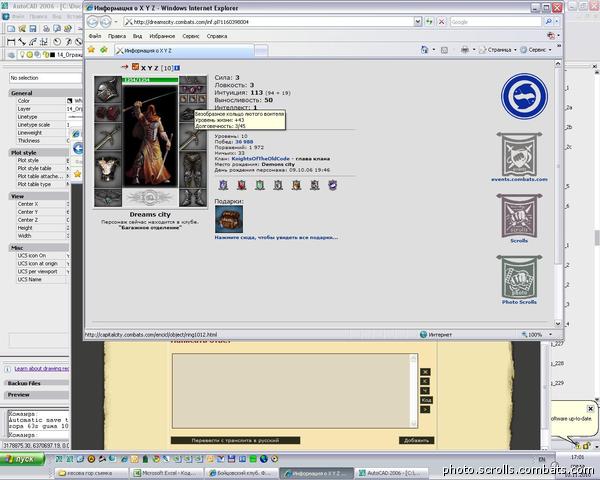Click the Добавить button below reply box
The width and height of the screenshot is (600, 480).
tap(416, 441)
